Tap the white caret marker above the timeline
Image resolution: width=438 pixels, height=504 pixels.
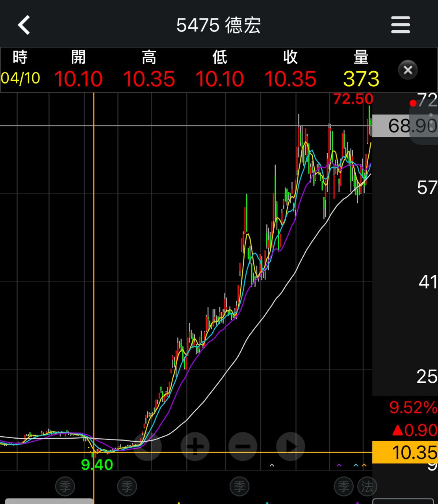(271, 466)
